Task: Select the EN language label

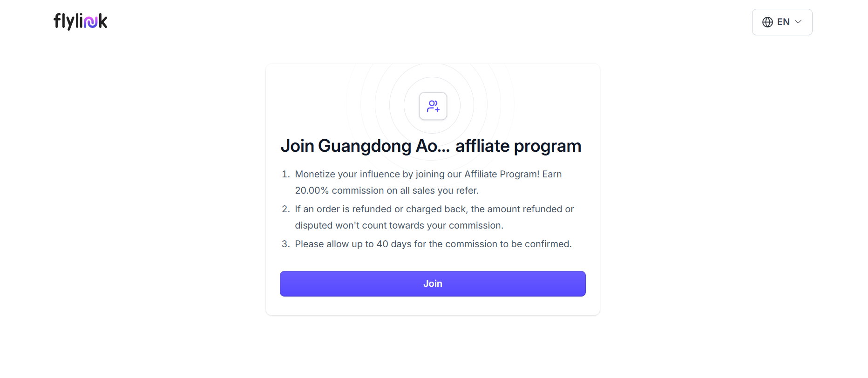Action: 783,22
